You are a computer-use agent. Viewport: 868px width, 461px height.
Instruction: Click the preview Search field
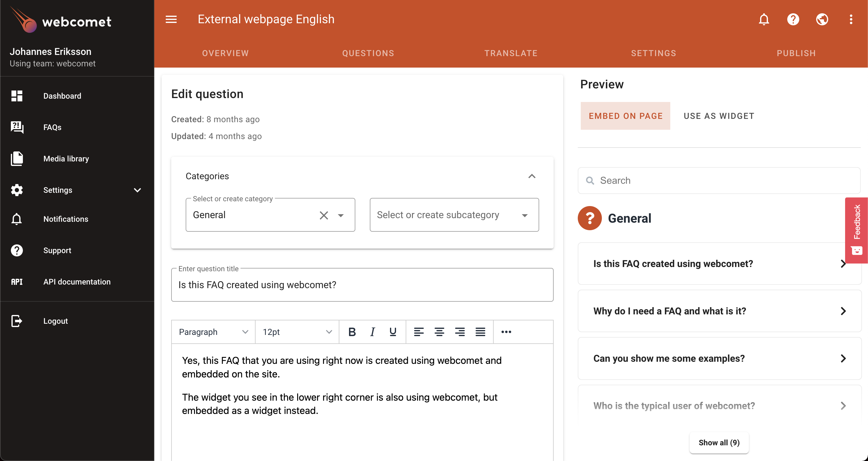pos(719,180)
